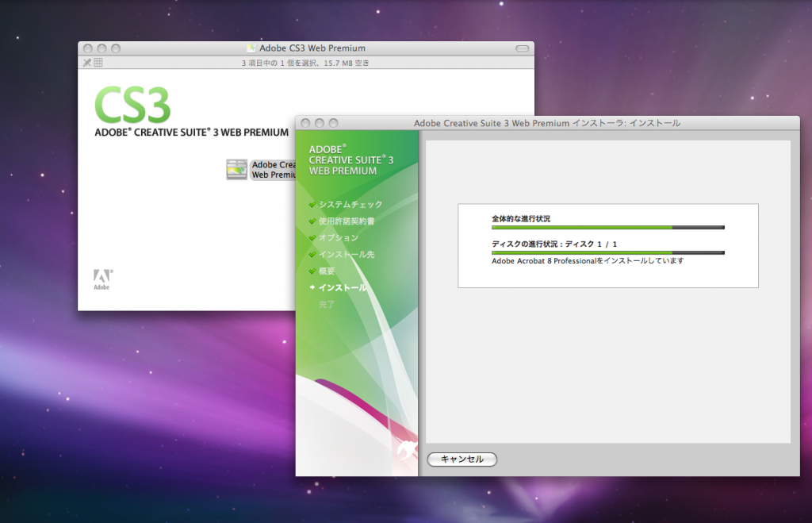Image resolution: width=812 pixels, height=523 pixels.
Task: Click the ディスク 1 / 1 disk progress bar
Action: click(x=608, y=253)
